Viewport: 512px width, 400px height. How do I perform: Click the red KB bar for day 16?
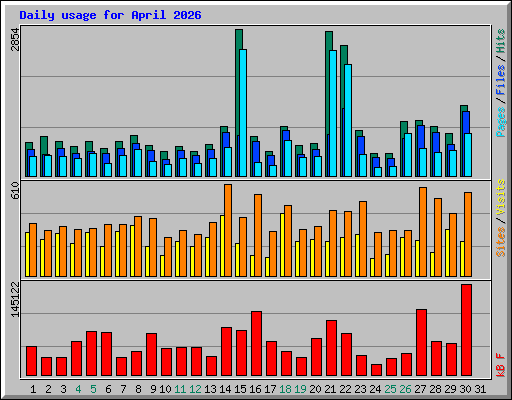point(256,344)
